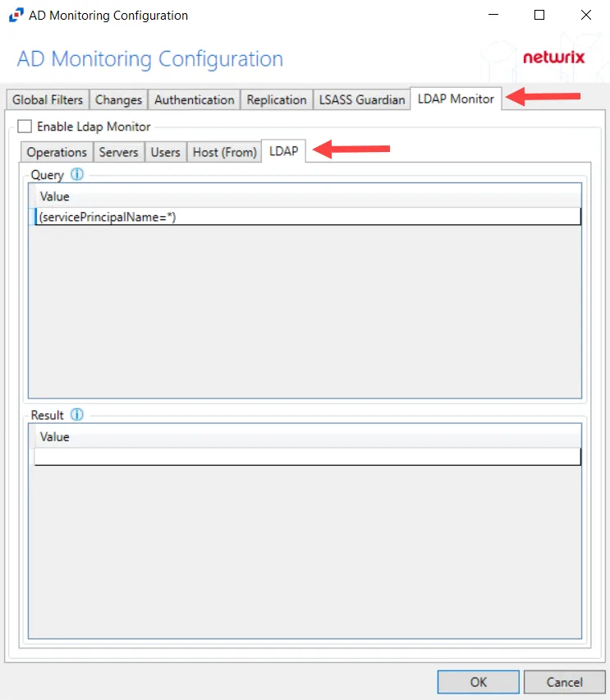Click the app icon in title bar
The height and width of the screenshot is (700, 610).
pos(16,15)
